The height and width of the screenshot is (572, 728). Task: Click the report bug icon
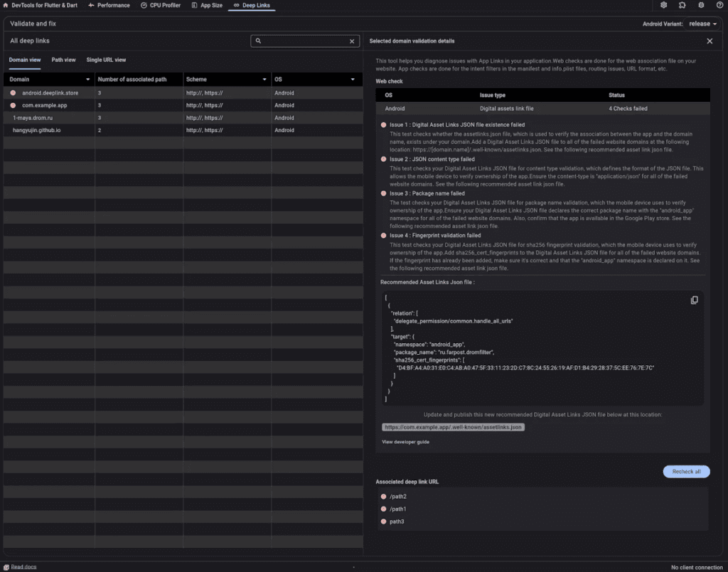click(701, 5)
